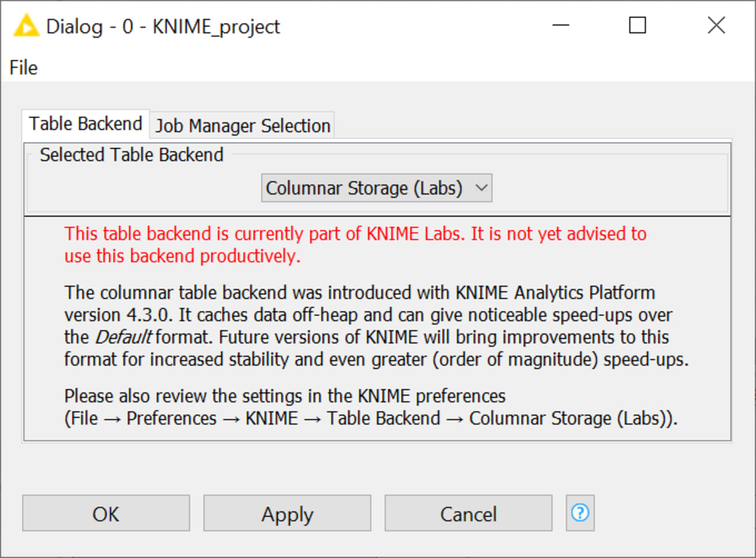756x558 pixels.
Task: Open the File menu
Action: (23, 67)
